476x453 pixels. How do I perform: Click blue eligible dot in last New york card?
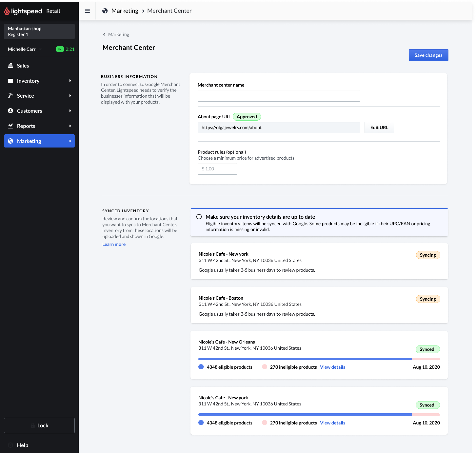[x=201, y=423]
